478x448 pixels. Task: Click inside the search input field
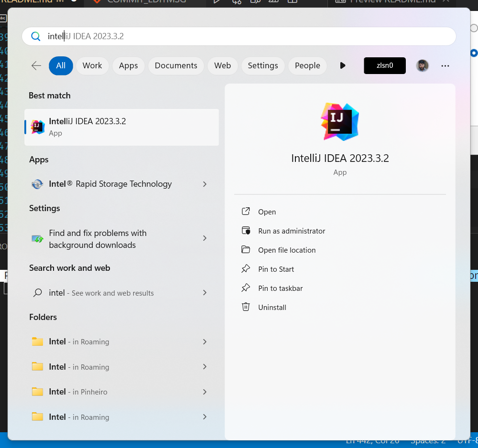pyautogui.click(x=239, y=36)
